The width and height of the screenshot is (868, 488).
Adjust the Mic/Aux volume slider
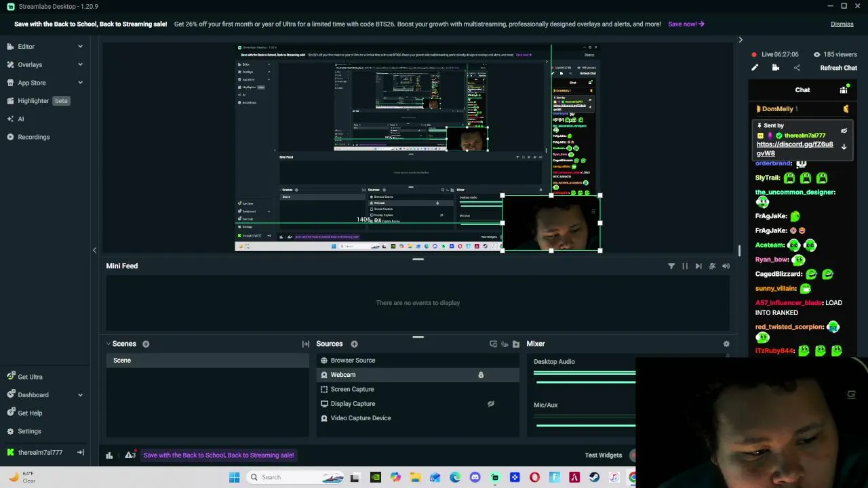pos(585,425)
